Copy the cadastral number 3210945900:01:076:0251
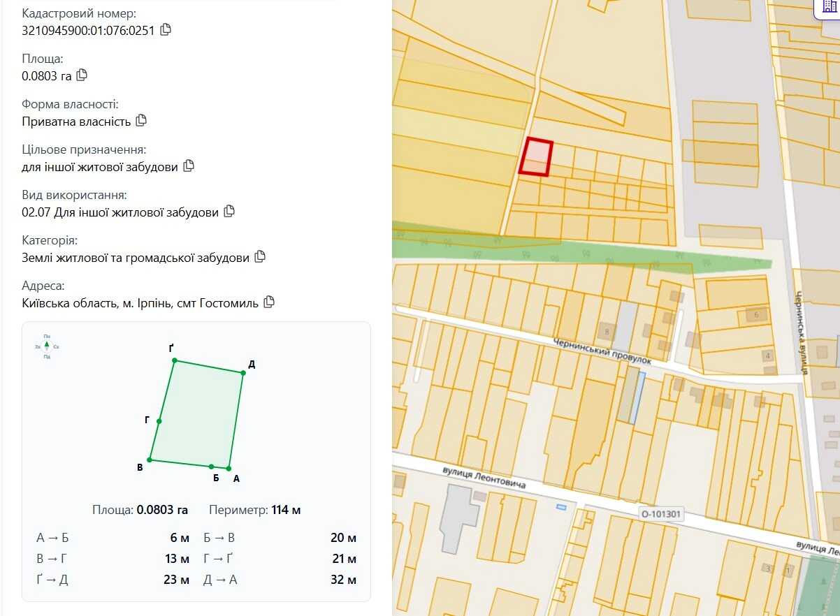840x616 pixels. click(166, 30)
